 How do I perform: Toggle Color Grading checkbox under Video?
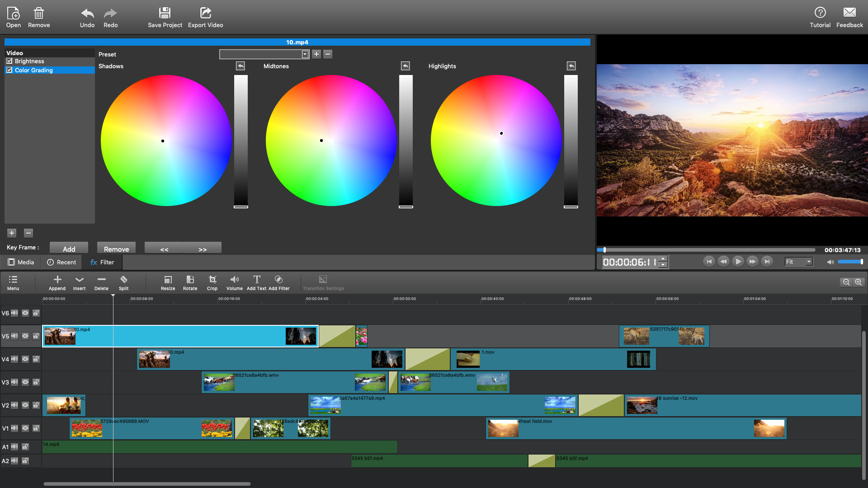(x=10, y=70)
